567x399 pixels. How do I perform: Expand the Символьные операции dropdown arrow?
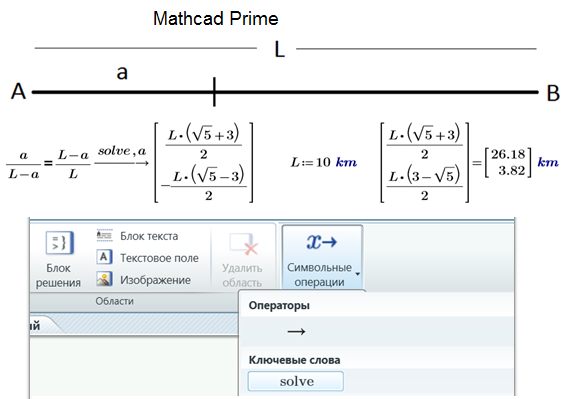[x=357, y=274]
